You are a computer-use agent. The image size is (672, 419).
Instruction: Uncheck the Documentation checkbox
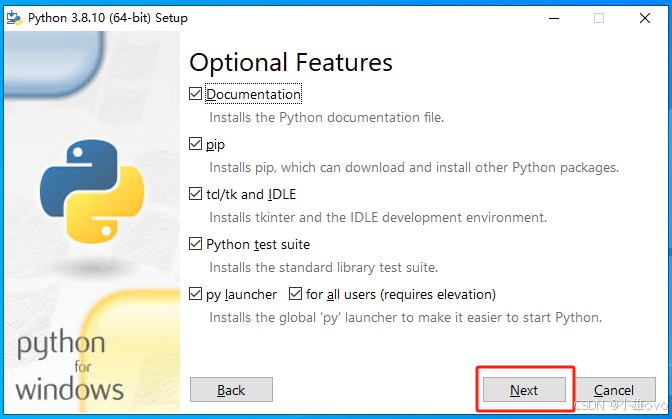(195, 94)
